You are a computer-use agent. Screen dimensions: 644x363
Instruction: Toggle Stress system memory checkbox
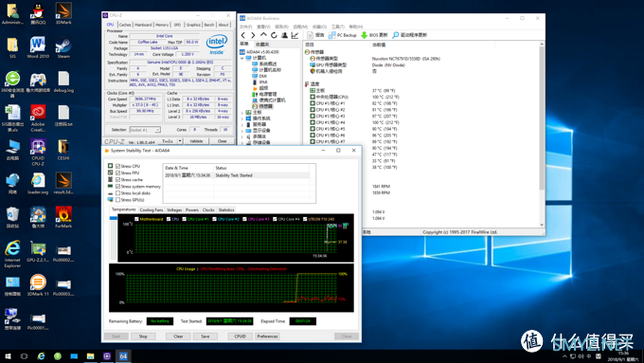[117, 186]
